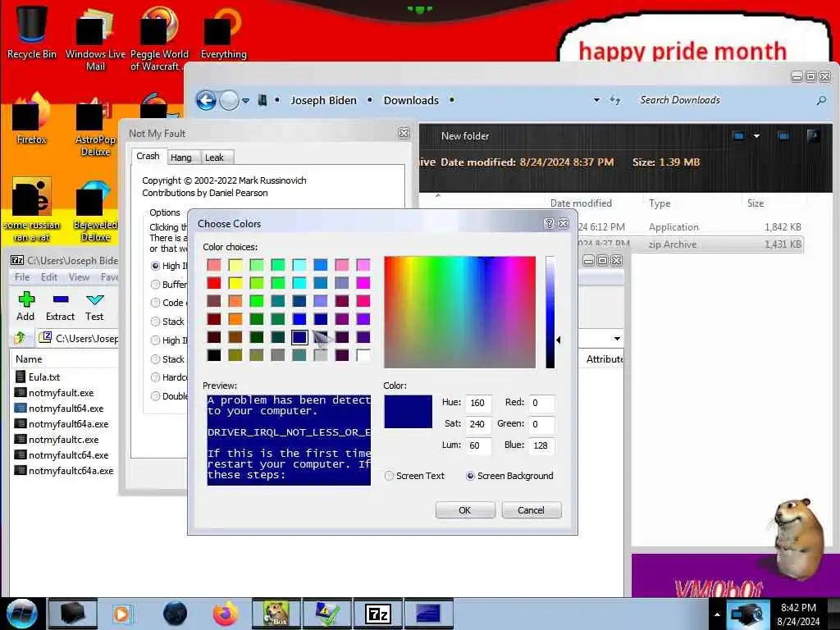Click the 7-Zip Add toolbar icon

click(x=25, y=307)
